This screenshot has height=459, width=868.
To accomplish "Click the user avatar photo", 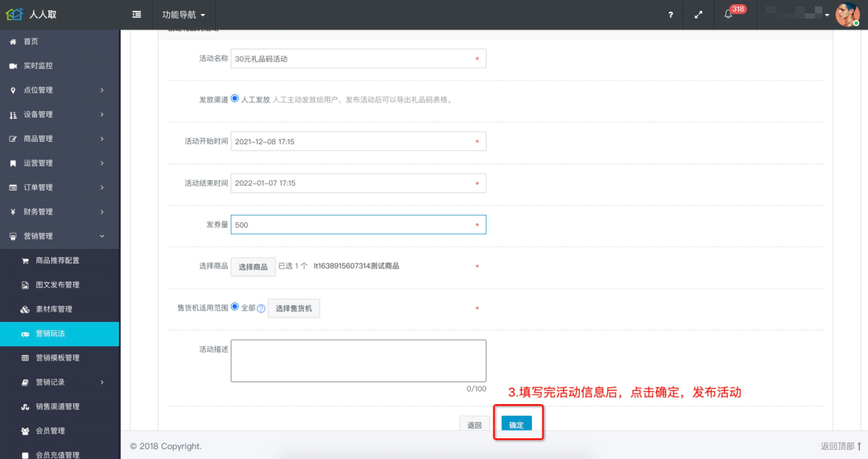I will tap(848, 14).
